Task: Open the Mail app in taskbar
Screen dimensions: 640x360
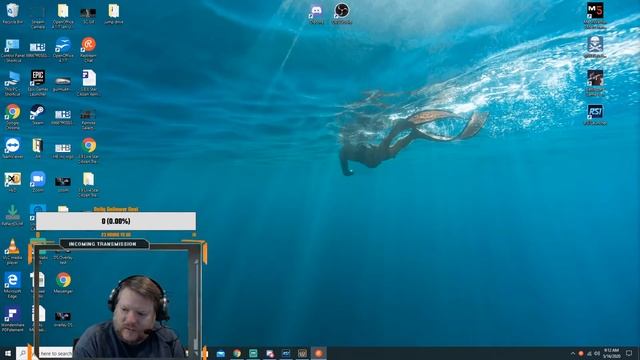Action: (220, 353)
